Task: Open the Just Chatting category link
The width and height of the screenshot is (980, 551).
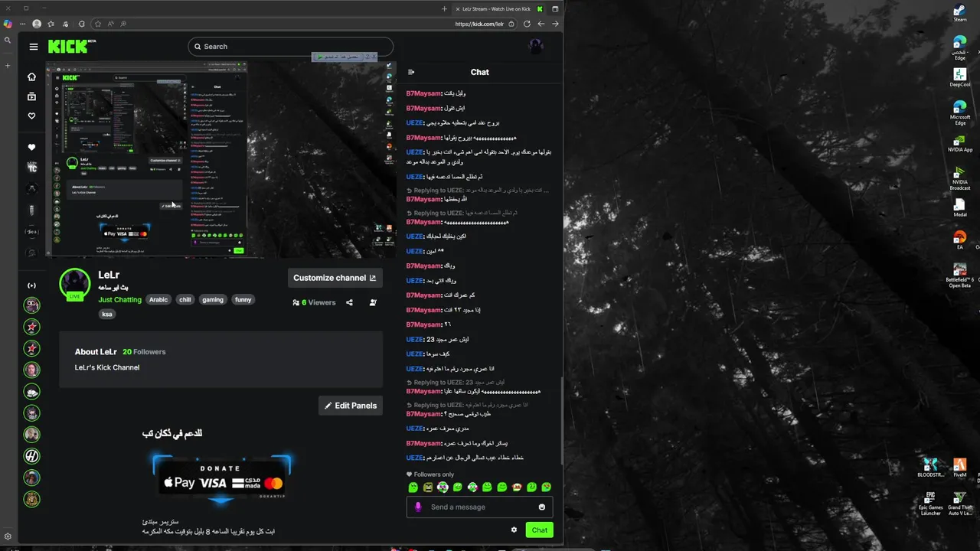Action: (x=119, y=300)
